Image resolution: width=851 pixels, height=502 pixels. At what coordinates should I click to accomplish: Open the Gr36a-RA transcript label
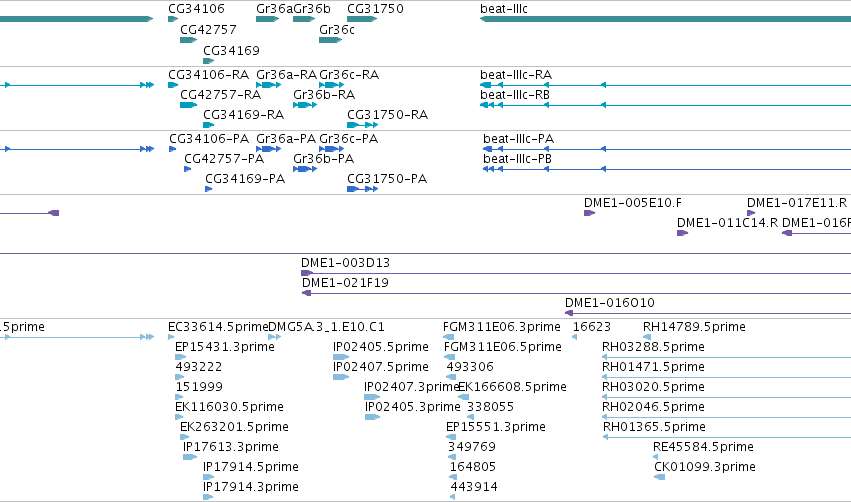click(x=287, y=74)
